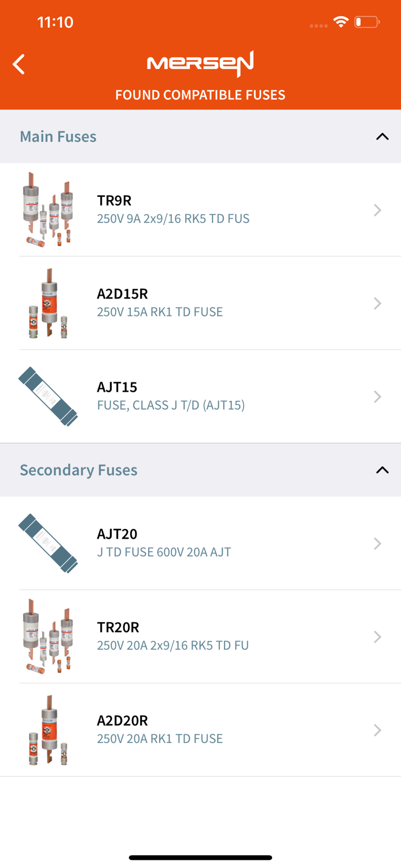Click the AJT20 fuse image
Screen dimensions: 401x868
[x=48, y=543]
